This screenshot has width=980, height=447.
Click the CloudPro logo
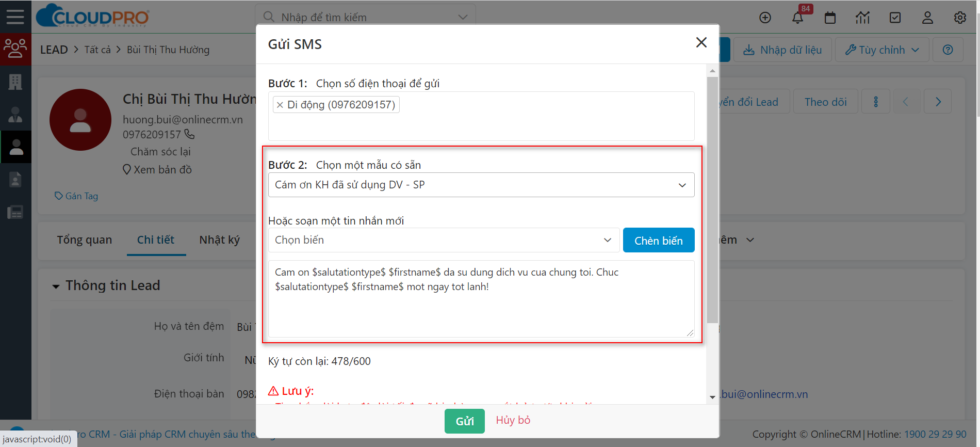click(93, 15)
